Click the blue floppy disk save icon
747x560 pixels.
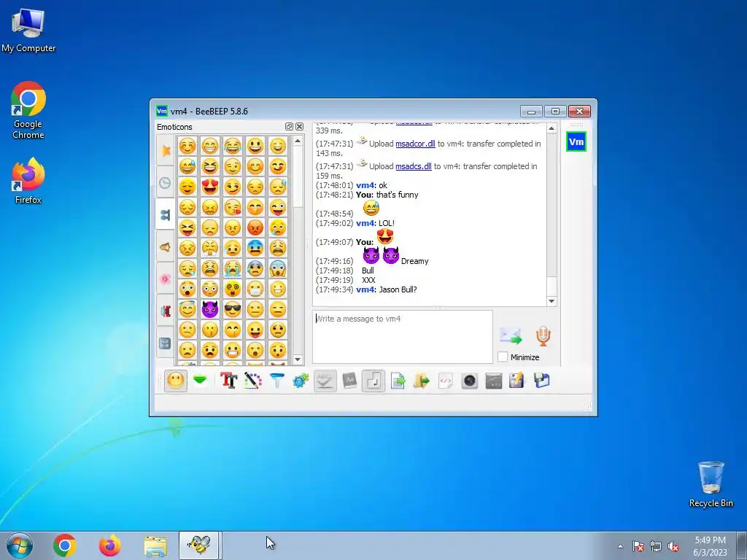pyautogui.click(x=542, y=381)
